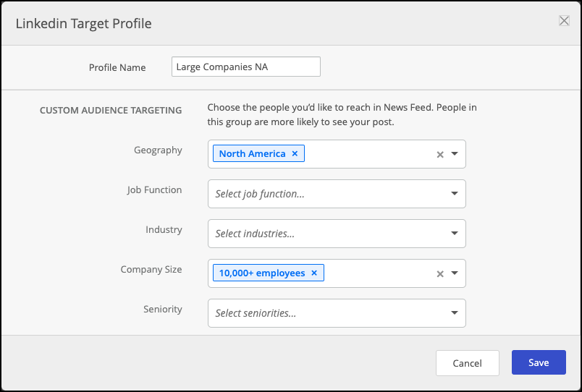Click the Profile Name label
This screenshot has width=582, height=392.
point(117,67)
